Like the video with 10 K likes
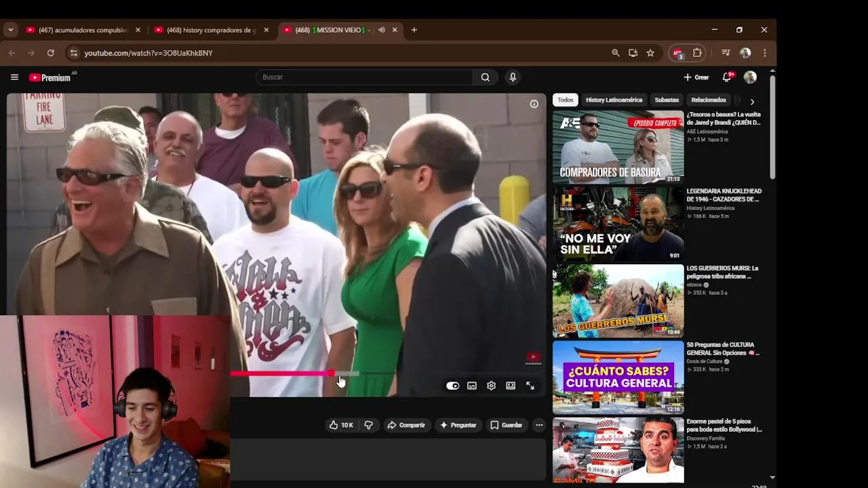 pos(341,425)
